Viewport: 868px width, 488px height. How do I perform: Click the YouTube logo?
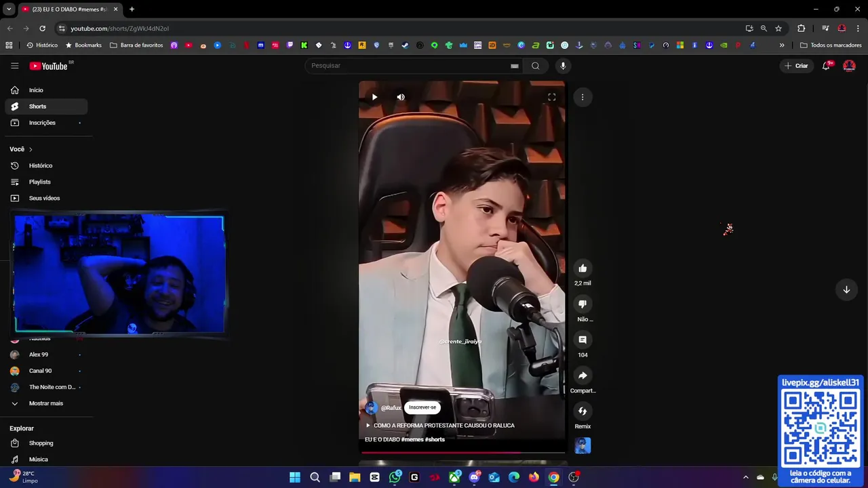[x=49, y=66]
